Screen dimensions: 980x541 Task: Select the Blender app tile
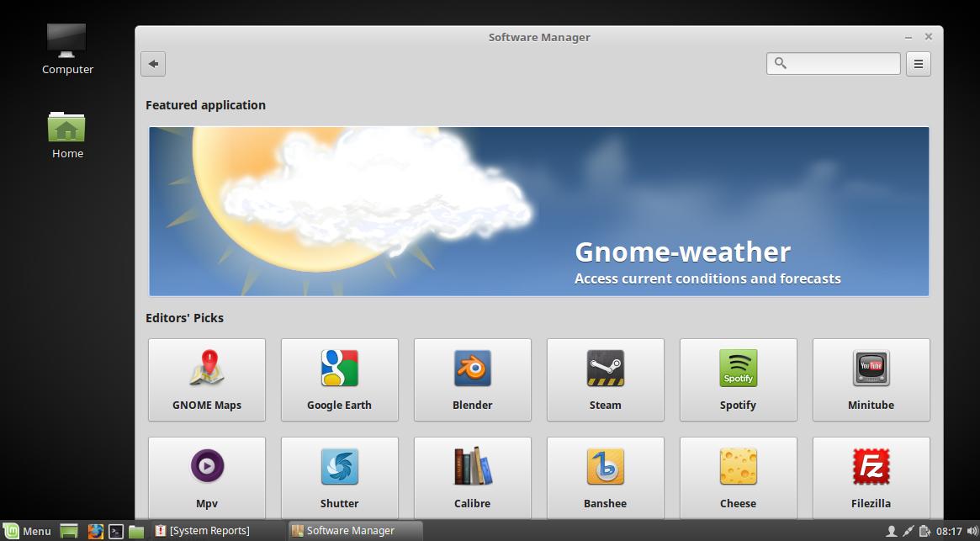[473, 379]
